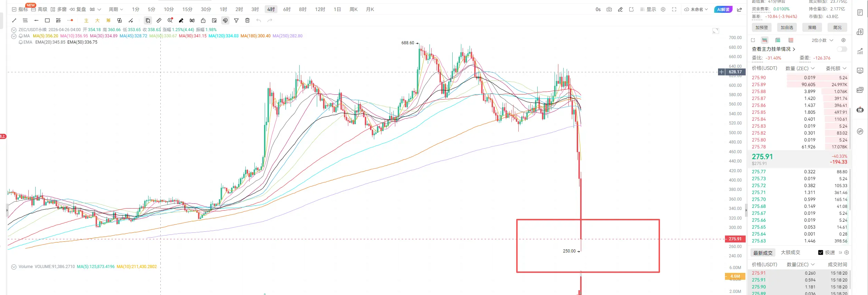
Task: Open the dollar calculator icon in right sidebar
Action: (860, 32)
